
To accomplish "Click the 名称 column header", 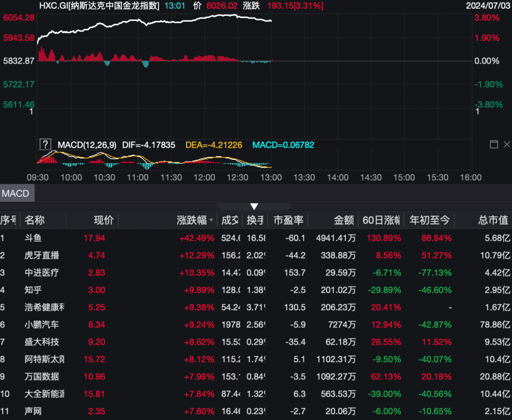I will (x=34, y=220).
